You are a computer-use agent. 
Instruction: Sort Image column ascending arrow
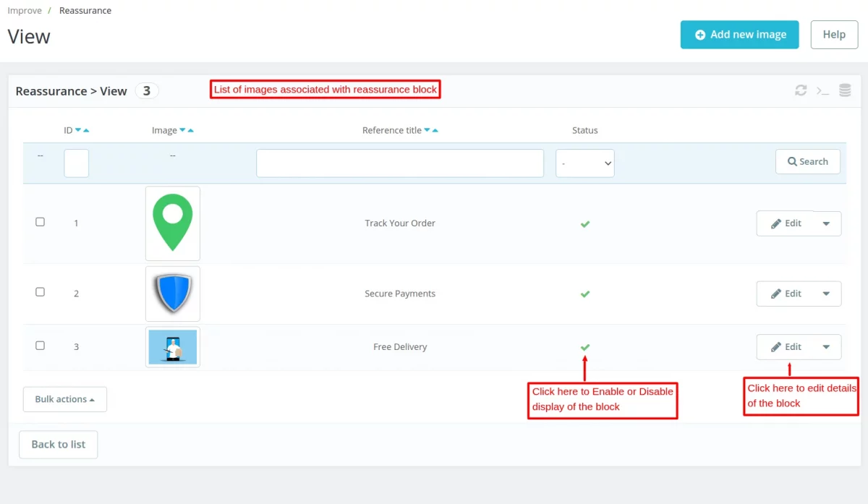pos(190,130)
